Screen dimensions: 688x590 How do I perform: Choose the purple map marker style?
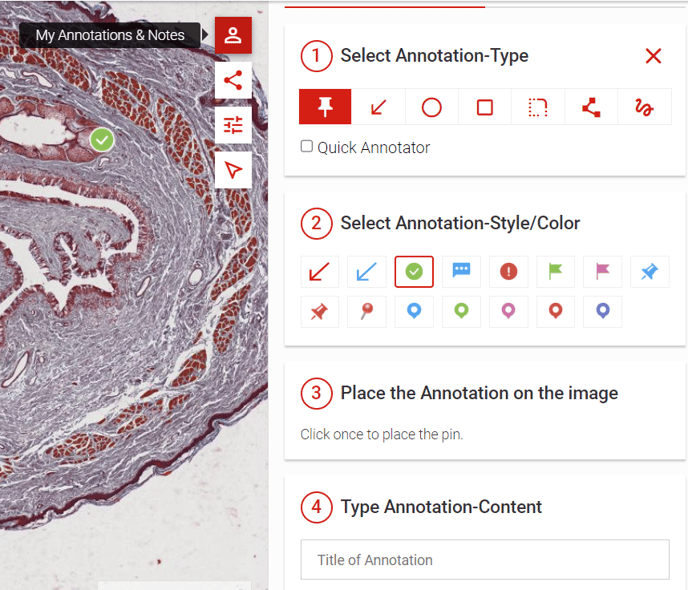(602, 312)
